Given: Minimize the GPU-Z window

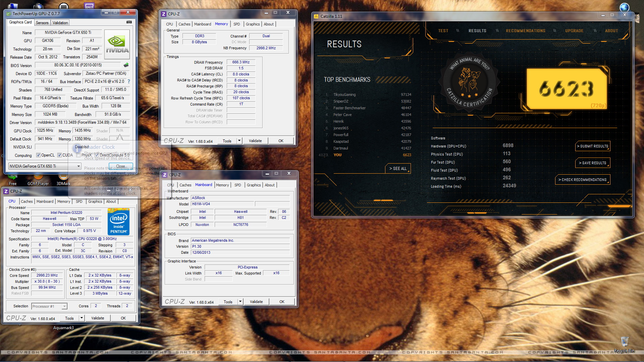Looking at the screenshot, I should pos(106,12).
